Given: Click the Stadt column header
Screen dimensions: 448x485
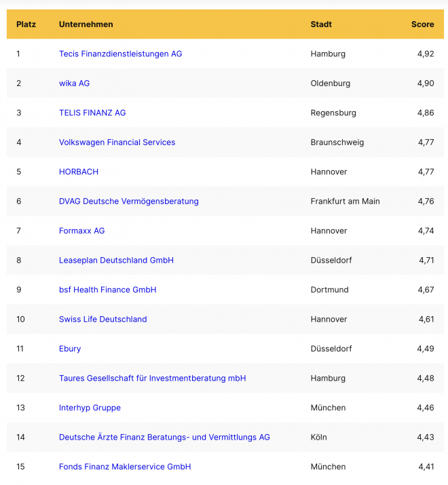Looking at the screenshot, I should click(x=321, y=24).
